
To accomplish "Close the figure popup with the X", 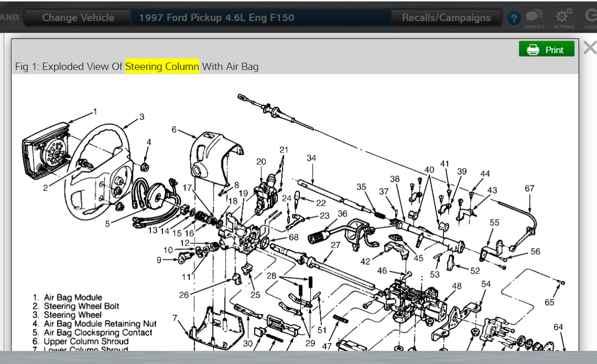I will pyautogui.click(x=590, y=48).
